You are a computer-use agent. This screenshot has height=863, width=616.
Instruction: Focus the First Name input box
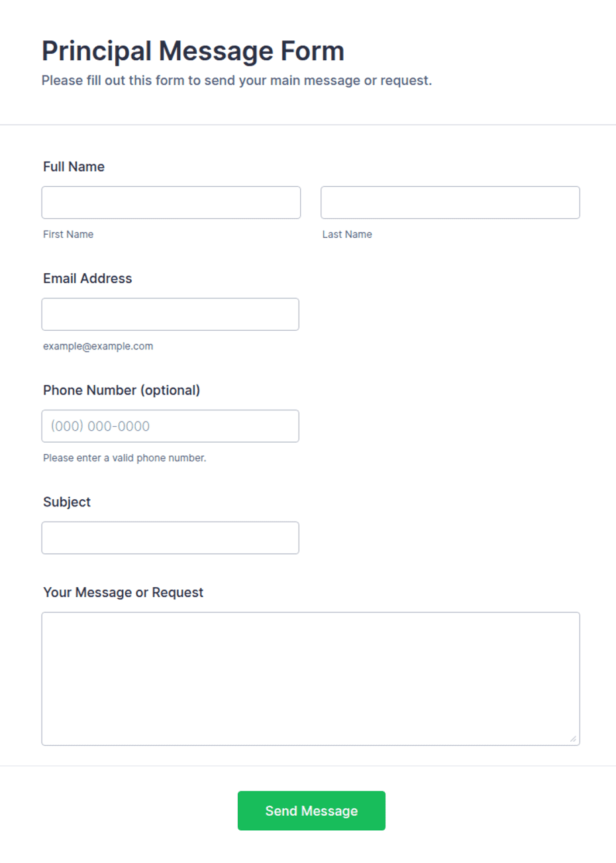171,202
